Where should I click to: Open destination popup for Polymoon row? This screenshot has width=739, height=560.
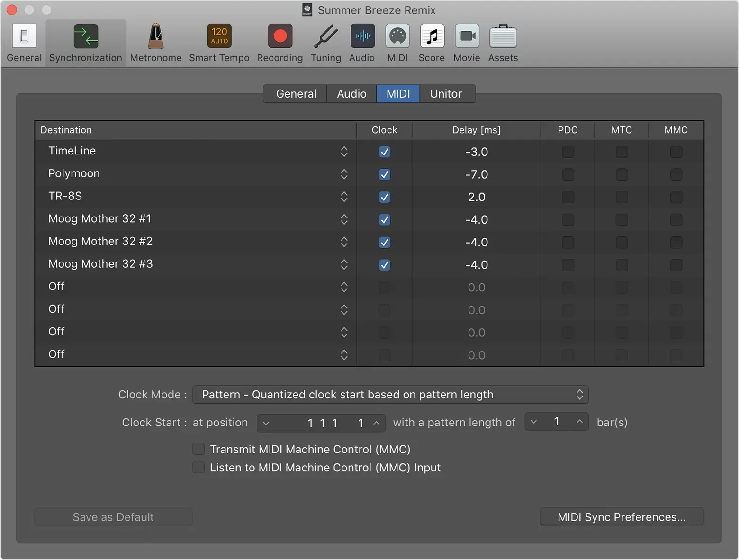(x=344, y=174)
